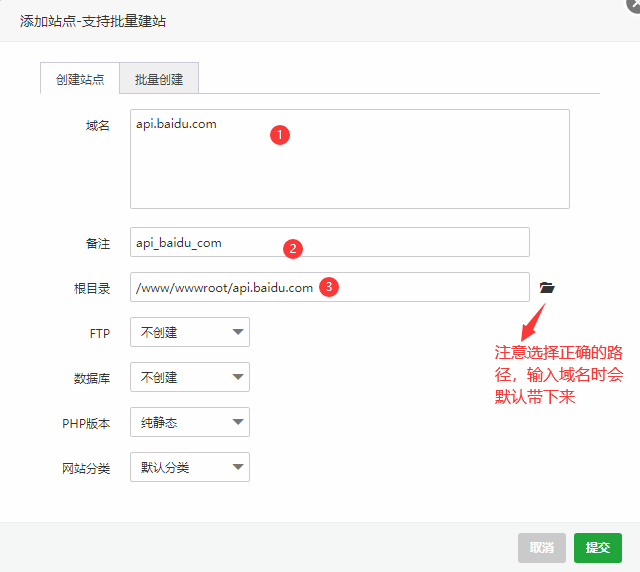
Task: Click the 网站分类 field label
Action: click(x=86, y=468)
